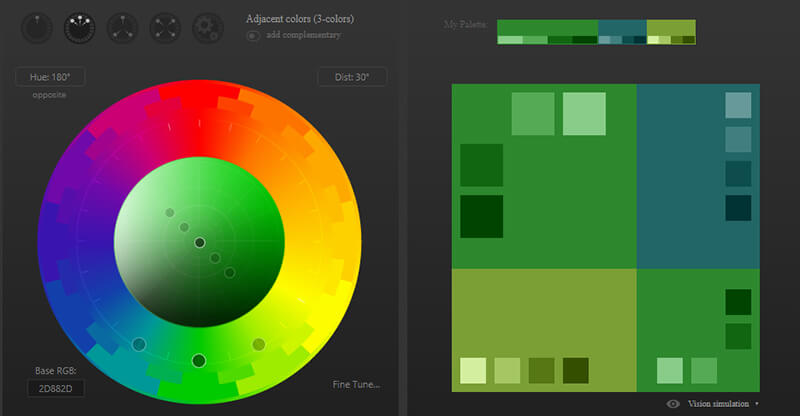Switch to the Triad color scheme icon

122,27
